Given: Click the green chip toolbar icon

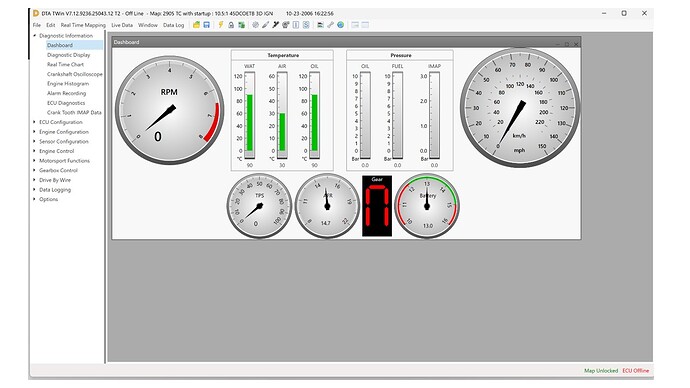Looking at the screenshot, I should pos(242,25).
